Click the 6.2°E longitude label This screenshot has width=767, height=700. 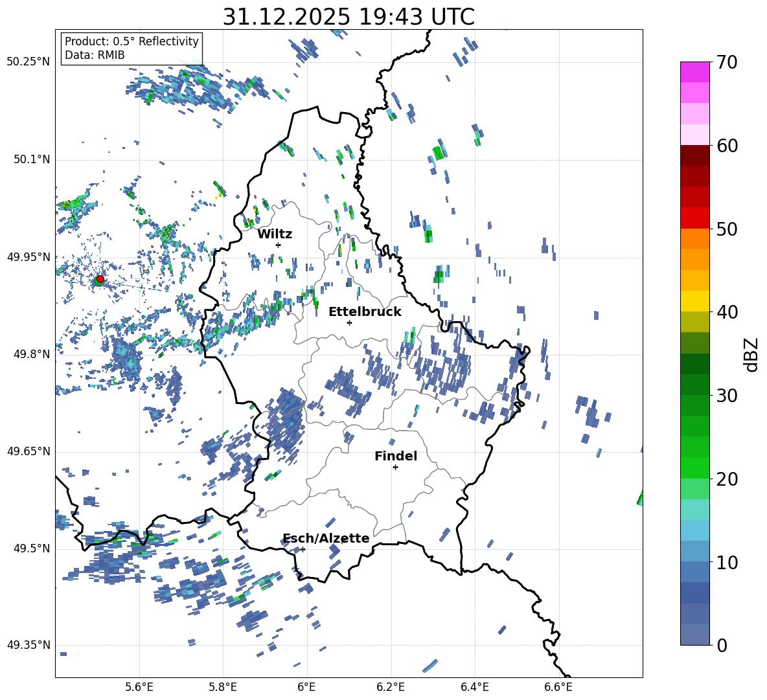click(x=391, y=687)
